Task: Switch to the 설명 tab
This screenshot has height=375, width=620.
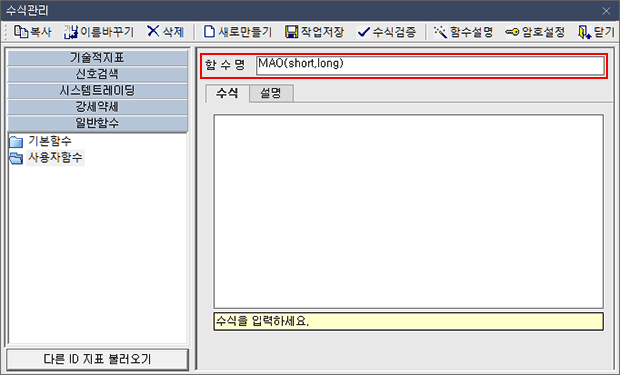Action: click(x=271, y=93)
